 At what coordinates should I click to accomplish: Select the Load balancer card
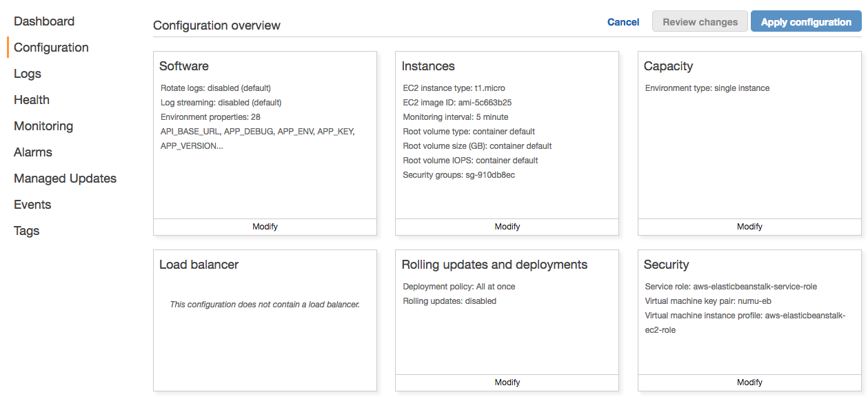[x=265, y=320]
